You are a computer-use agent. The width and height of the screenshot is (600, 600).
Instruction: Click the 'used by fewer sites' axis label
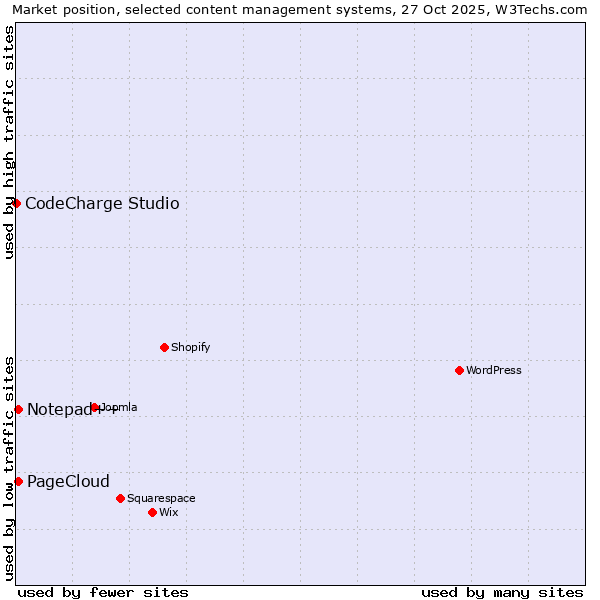pyautogui.click(x=103, y=592)
